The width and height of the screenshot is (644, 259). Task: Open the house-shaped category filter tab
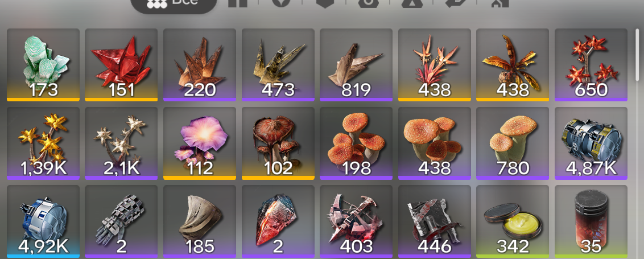point(500,3)
